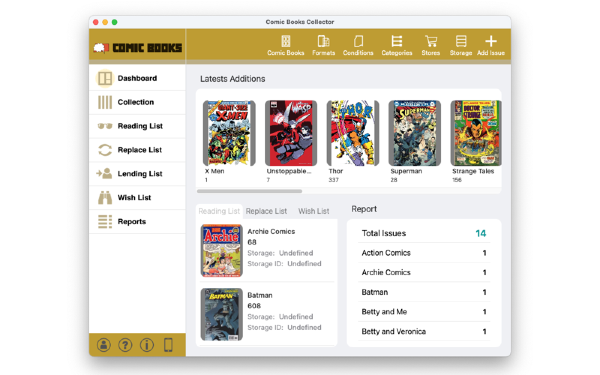The height and width of the screenshot is (375, 600).
Task: Click the yellow minimize window button
Action: [x=105, y=22]
